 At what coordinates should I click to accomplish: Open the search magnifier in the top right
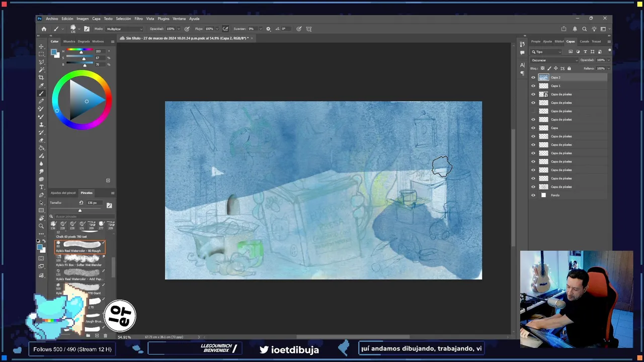click(584, 29)
